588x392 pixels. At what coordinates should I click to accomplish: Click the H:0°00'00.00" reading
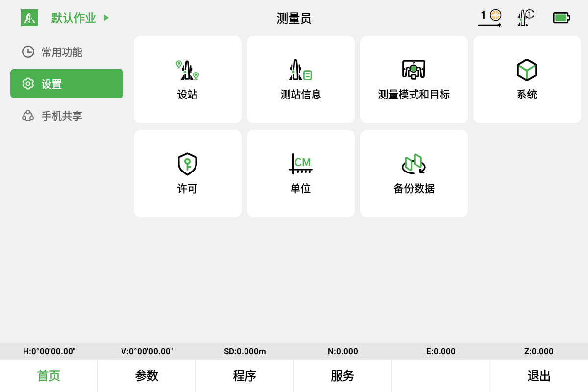pyautogui.click(x=49, y=351)
